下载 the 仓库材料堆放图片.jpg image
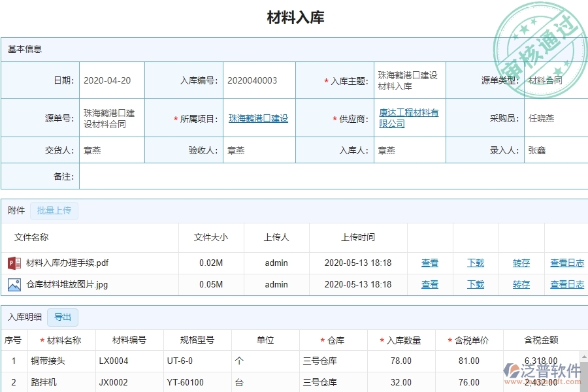The height and width of the screenshot is (392, 588). click(x=475, y=284)
